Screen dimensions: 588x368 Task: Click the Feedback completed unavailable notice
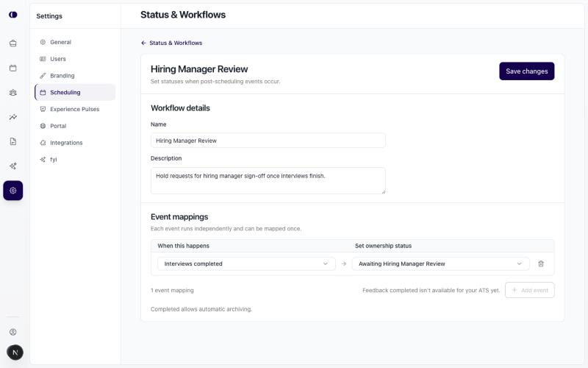pos(431,290)
